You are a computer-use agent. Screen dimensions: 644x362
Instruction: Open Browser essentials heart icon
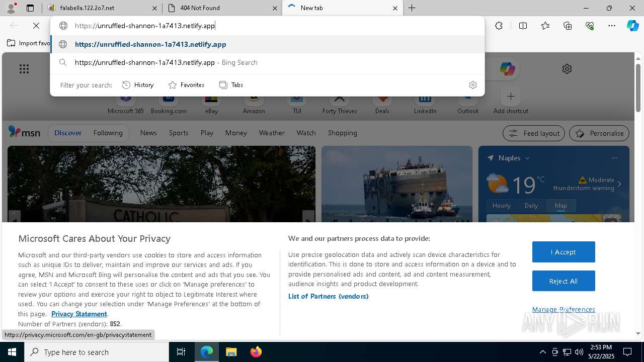pos(590,26)
